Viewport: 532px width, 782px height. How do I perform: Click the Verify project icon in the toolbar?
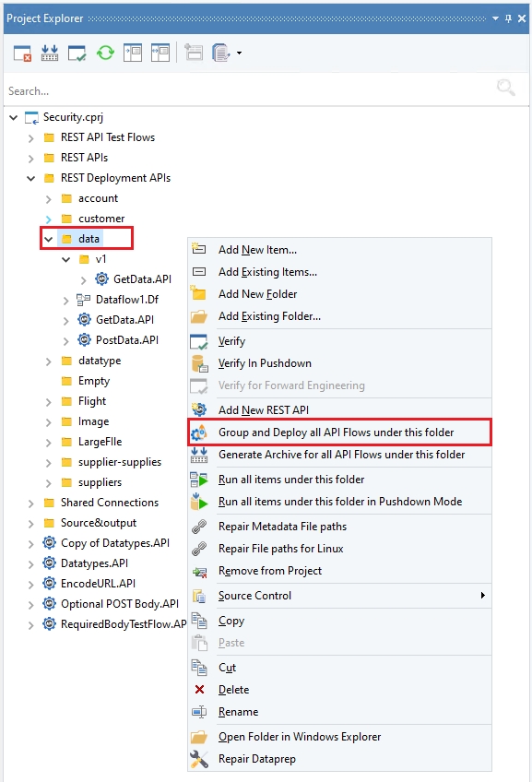point(77,53)
